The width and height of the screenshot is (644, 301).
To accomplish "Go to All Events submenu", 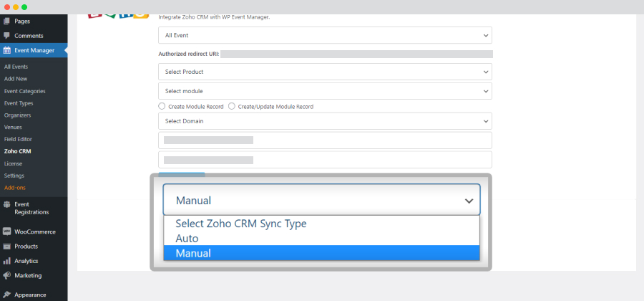I will point(16,67).
